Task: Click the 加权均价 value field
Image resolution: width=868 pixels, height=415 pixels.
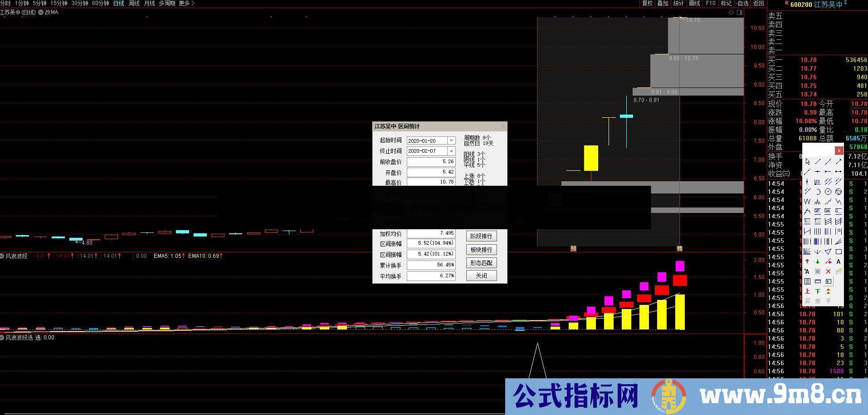Action: [x=431, y=233]
